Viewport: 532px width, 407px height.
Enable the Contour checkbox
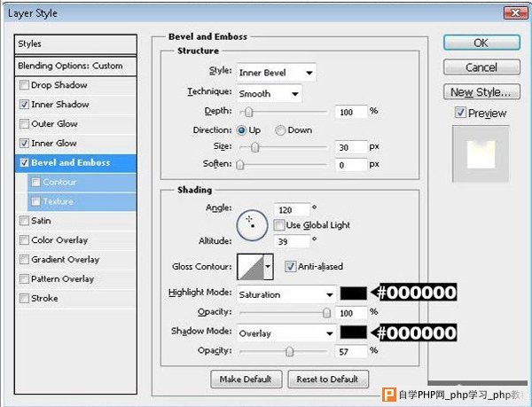click(x=35, y=182)
